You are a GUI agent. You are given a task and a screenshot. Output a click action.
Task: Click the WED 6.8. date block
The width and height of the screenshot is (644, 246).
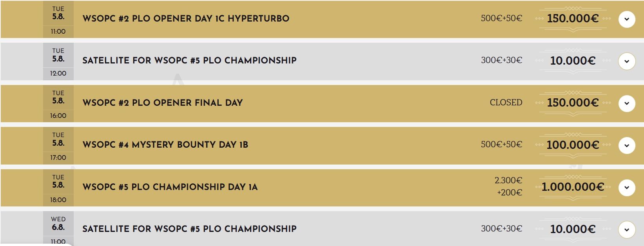point(58,229)
